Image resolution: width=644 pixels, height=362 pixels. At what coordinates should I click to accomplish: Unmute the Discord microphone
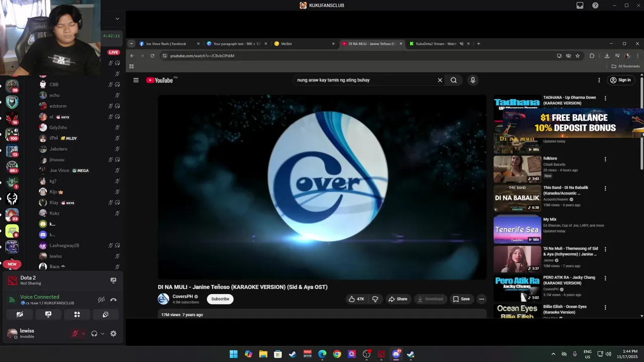click(75, 333)
